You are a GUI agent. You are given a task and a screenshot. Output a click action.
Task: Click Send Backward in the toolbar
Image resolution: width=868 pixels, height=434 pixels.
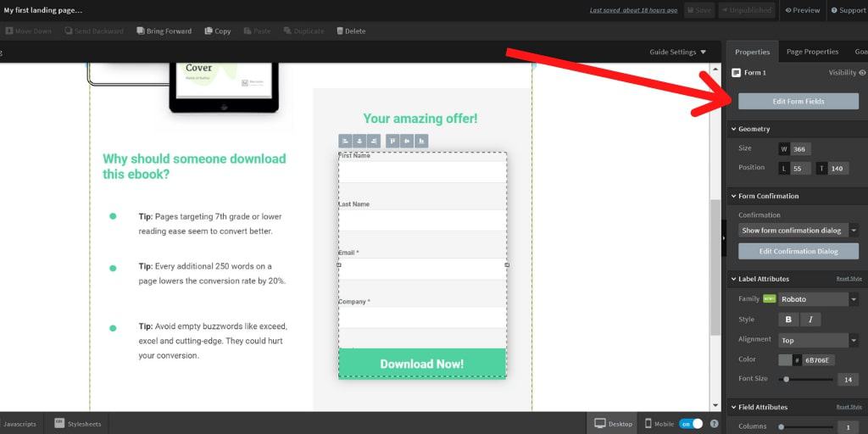(94, 31)
